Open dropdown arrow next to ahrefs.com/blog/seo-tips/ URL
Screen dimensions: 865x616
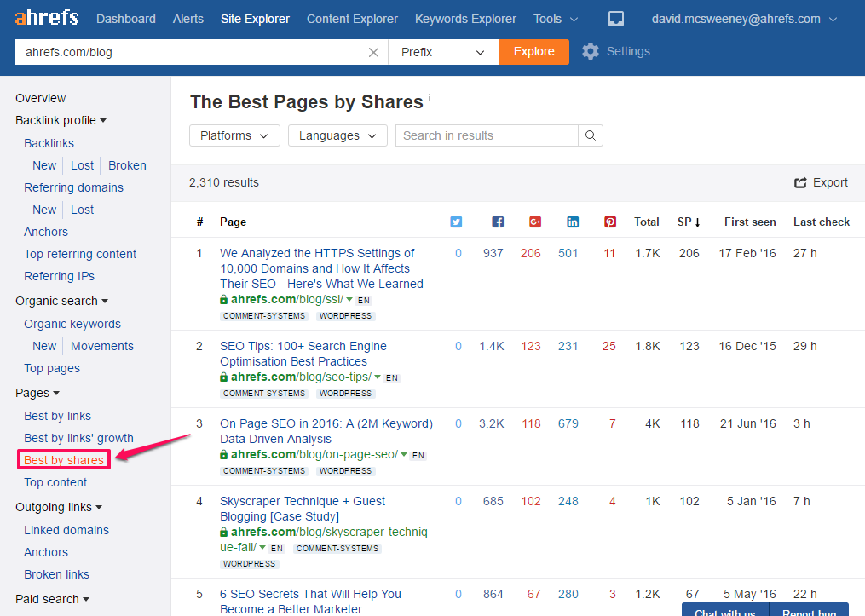click(x=378, y=377)
